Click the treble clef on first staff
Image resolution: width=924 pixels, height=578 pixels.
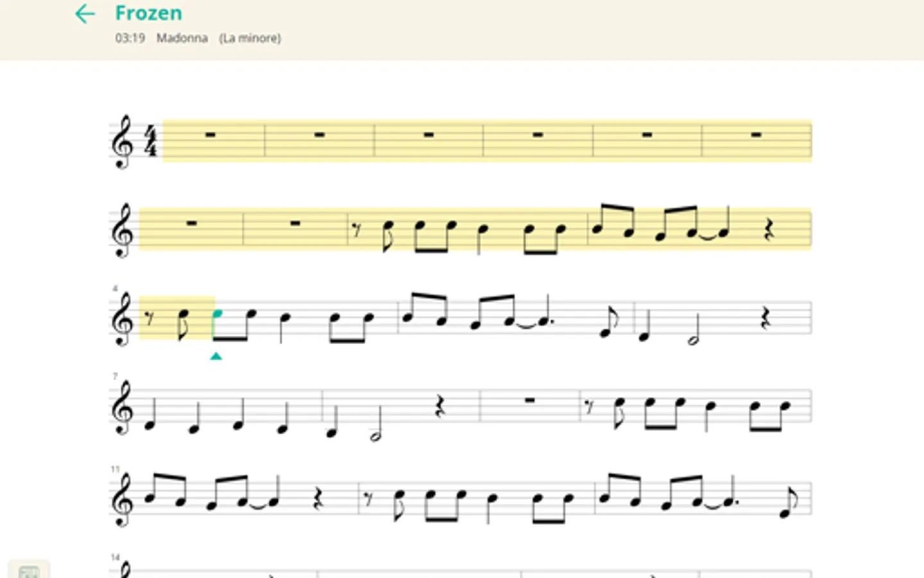pos(123,142)
